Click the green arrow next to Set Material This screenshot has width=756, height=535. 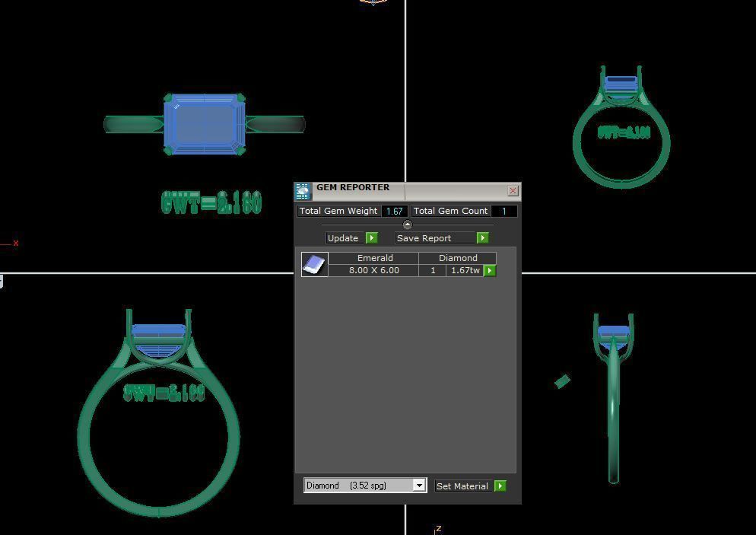pos(500,486)
